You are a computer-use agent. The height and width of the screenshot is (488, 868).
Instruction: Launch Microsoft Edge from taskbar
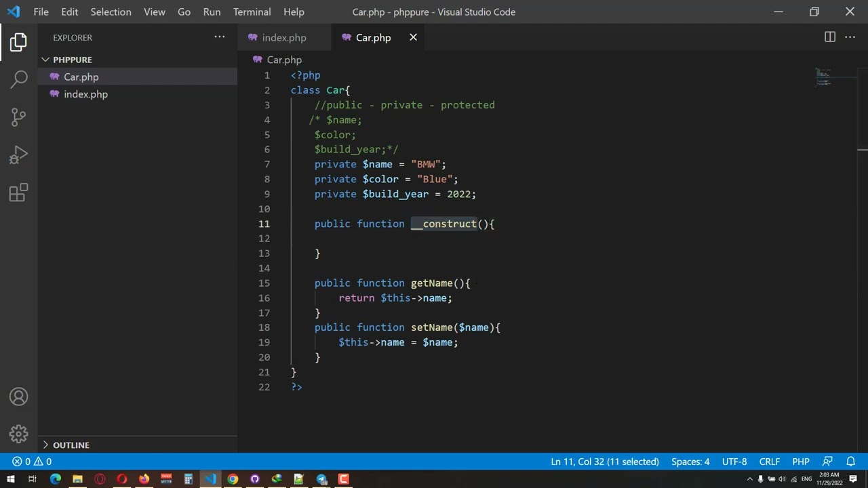coord(56,479)
